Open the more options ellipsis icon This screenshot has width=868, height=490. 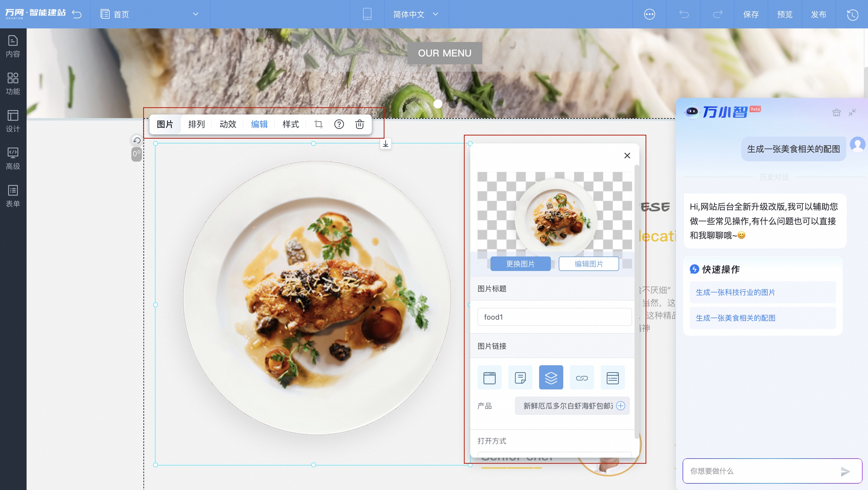point(649,14)
